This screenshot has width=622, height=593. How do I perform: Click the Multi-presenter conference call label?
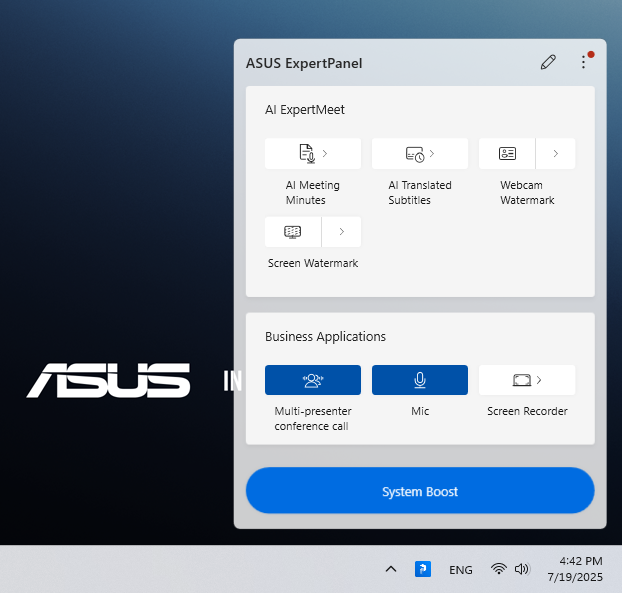coord(313,418)
